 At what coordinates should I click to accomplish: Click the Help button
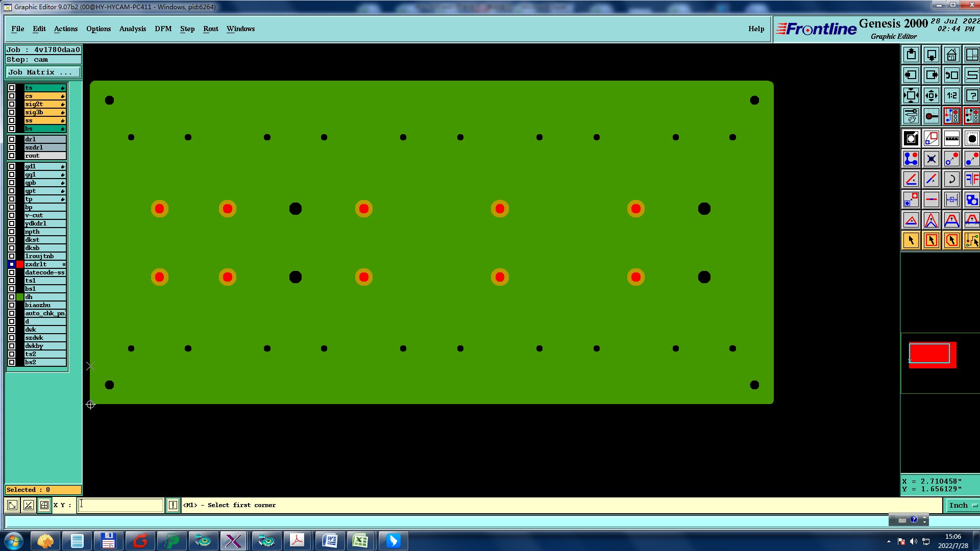756,29
